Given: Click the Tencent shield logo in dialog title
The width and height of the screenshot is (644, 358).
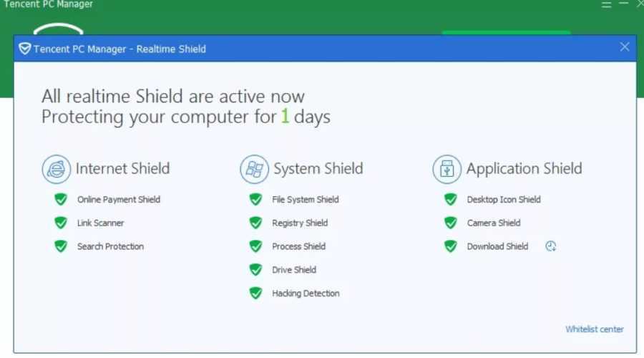Looking at the screenshot, I should [x=25, y=49].
